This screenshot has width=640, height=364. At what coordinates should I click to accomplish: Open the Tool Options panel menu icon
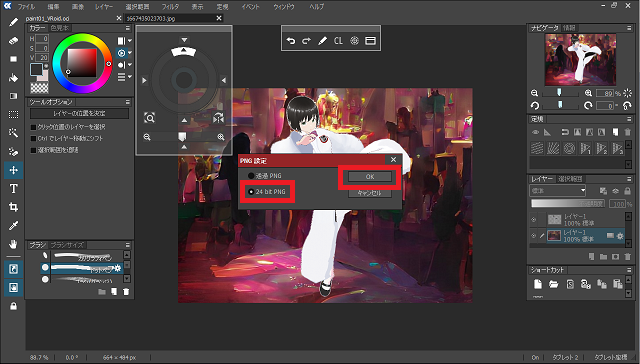click(128, 102)
